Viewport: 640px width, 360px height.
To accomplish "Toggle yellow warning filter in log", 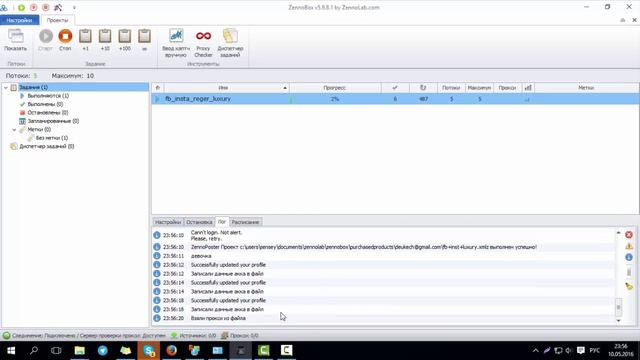I will coord(629,246).
